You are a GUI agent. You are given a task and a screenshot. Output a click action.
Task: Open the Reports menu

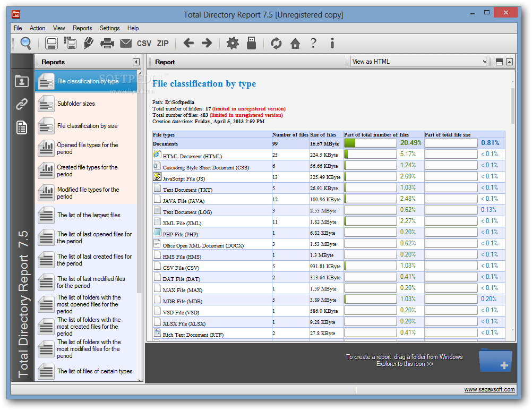(x=82, y=28)
